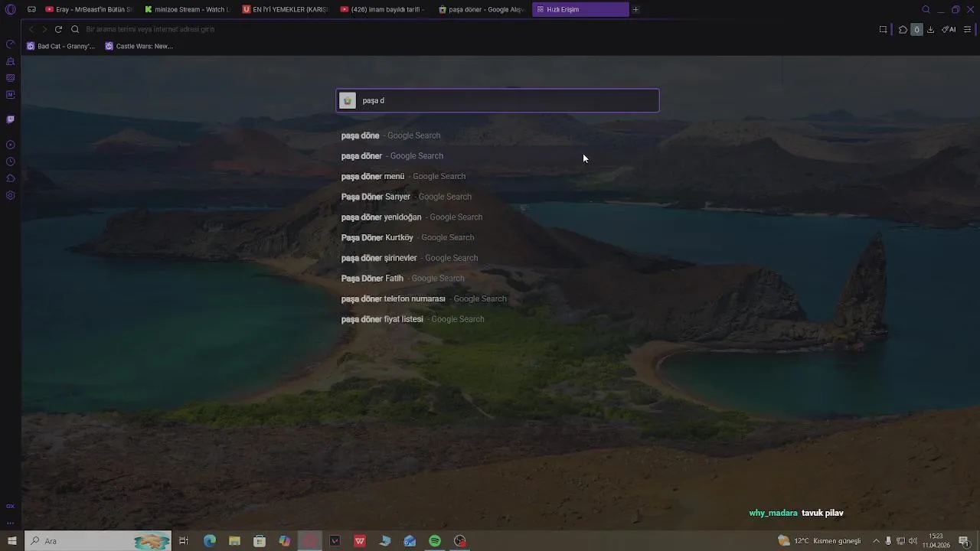Switch to the EN İYİ YEMEKLER tab
This screenshot has height=551, width=980.
pos(285,9)
